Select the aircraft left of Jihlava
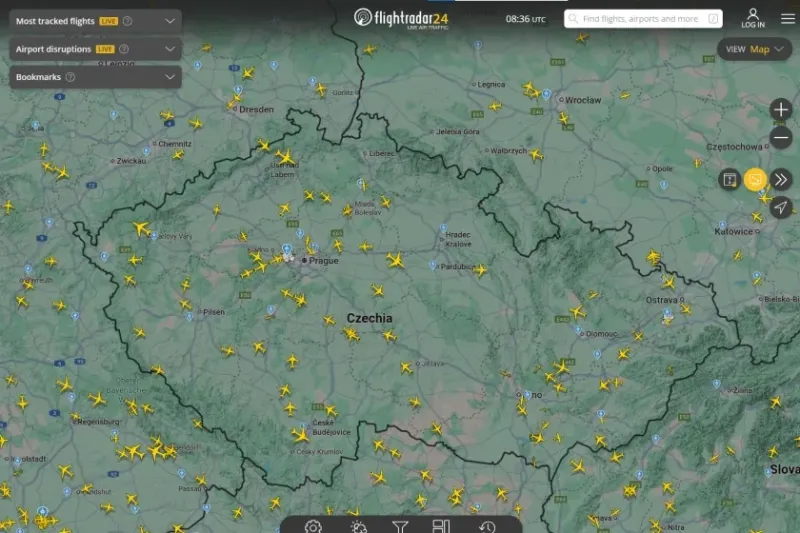The height and width of the screenshot is (533, 800). pos(406,367)
